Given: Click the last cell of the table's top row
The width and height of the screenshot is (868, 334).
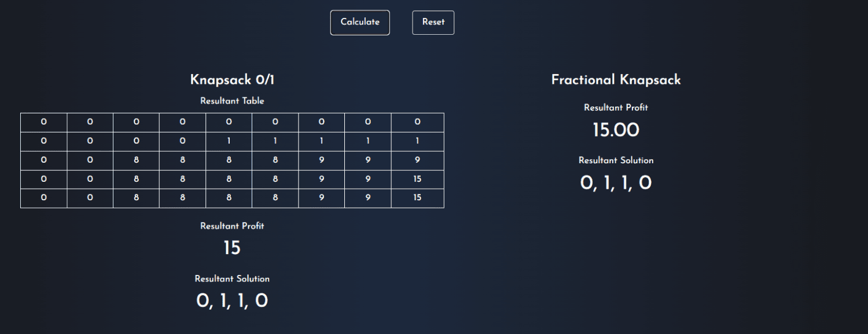Looking at the screenshot, I should coord(418,122).
